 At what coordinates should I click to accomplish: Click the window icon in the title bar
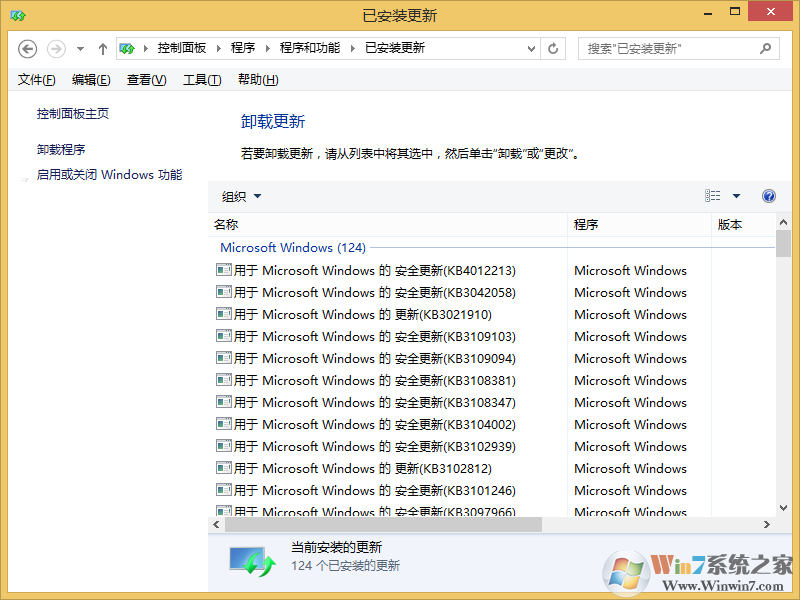click(x=16, y=16)
